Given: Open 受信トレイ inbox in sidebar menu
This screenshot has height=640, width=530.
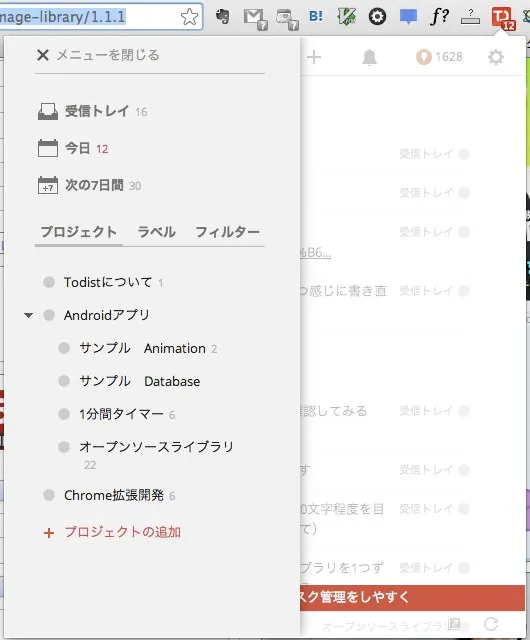Looking at the screenshot, I should click(x=97, y=111).
